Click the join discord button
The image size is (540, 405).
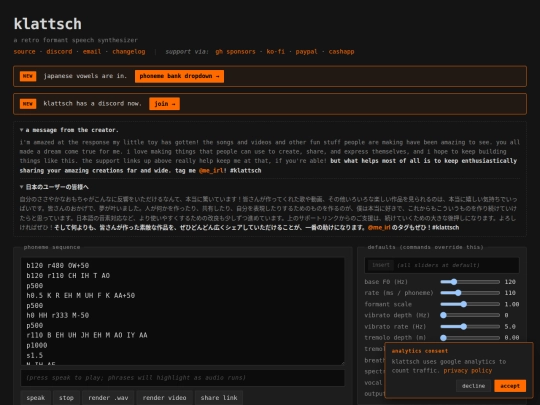164,104
